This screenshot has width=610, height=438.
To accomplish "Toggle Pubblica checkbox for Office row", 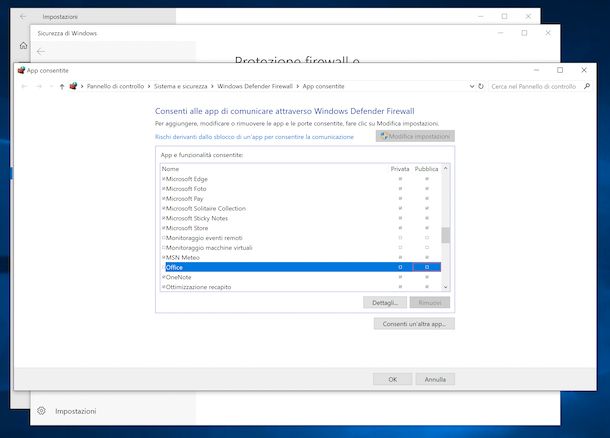I will pos(427,267).
